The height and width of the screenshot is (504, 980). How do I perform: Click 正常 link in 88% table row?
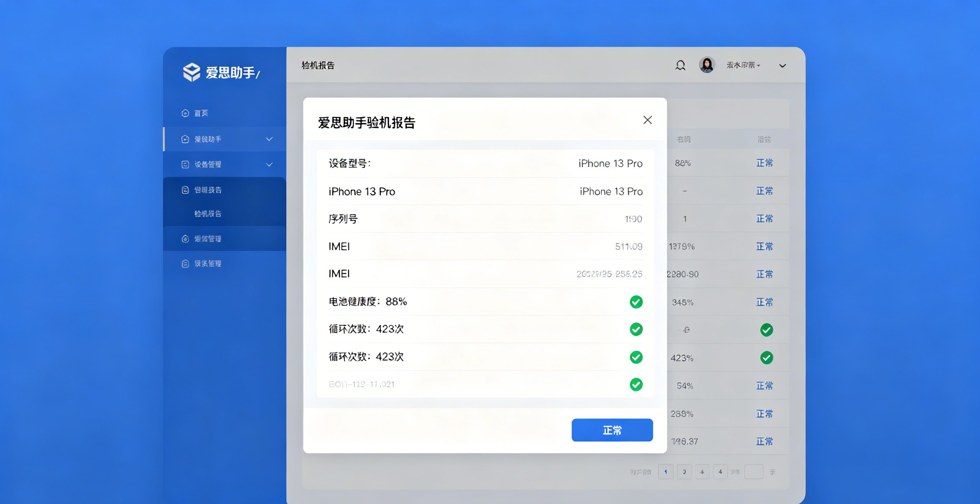pos(764,163)
